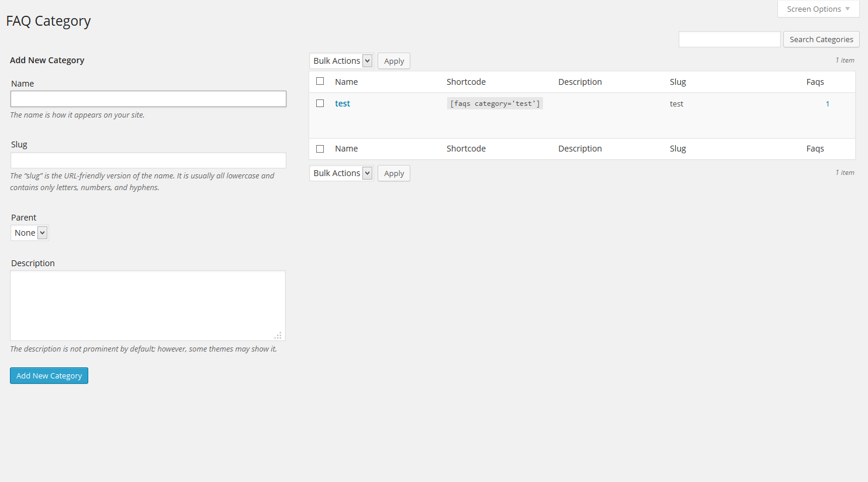Image resolution: width=868 pixels, height=482 pixels.
Task: Click the Faqs count link for test
Action: pyautogui.click(x=827, y=103)
